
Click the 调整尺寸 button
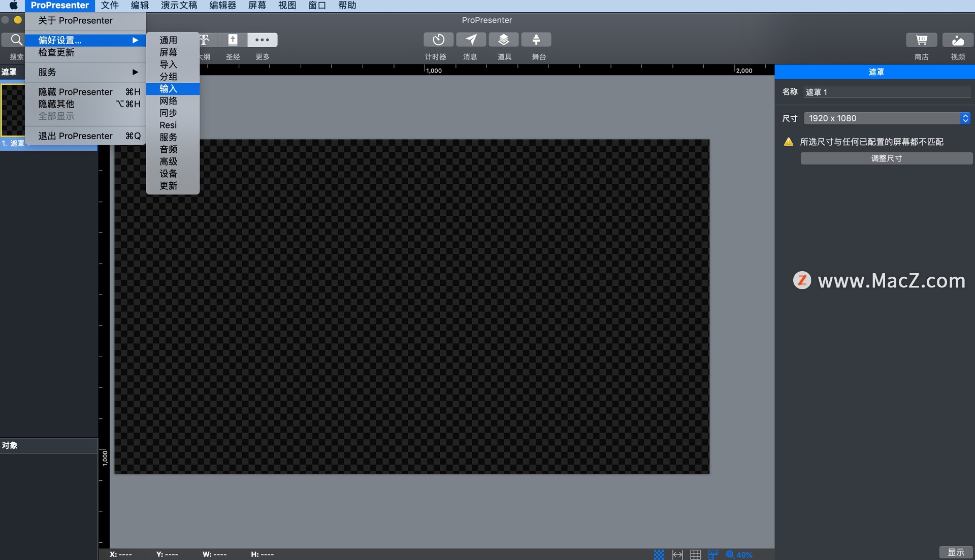[887, 158]
